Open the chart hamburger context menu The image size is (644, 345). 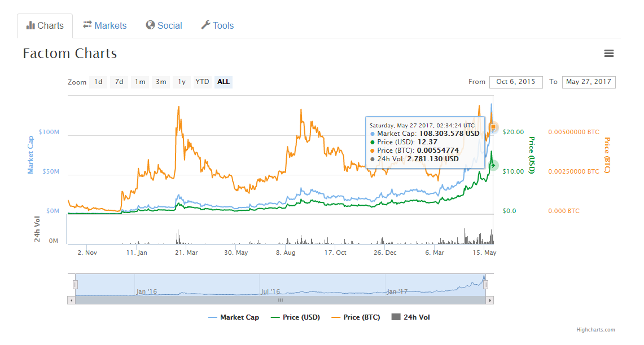608,54
